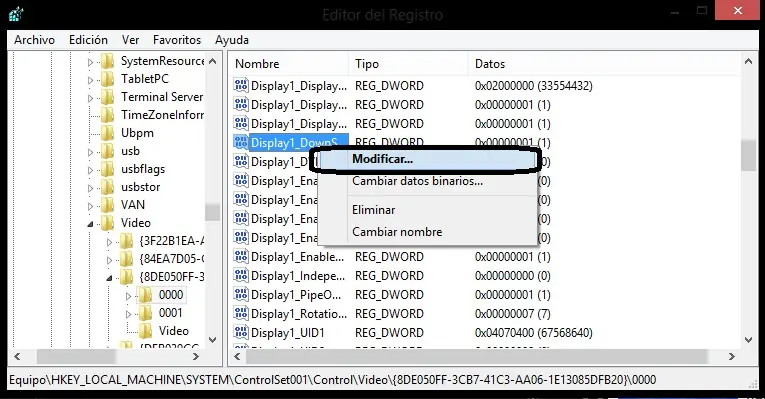Click the TimeZoneInform folder icon
The image size is (765, 399).
[x=108, y=115]
